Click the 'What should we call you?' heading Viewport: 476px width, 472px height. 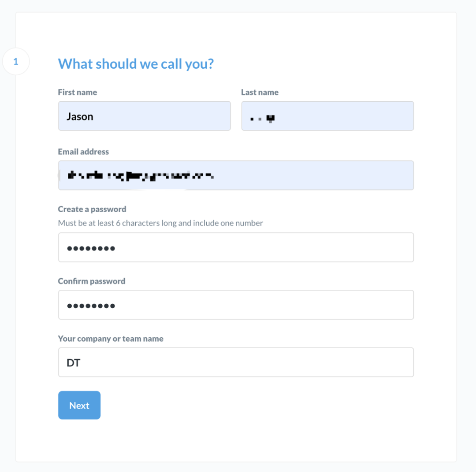point(136,64)
